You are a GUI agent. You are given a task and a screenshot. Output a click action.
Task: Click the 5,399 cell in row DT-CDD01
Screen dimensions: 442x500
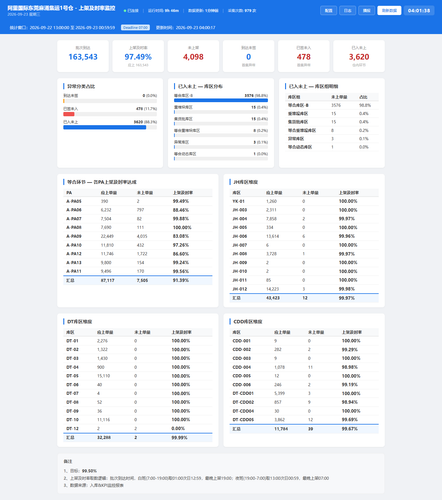[279, 393]
